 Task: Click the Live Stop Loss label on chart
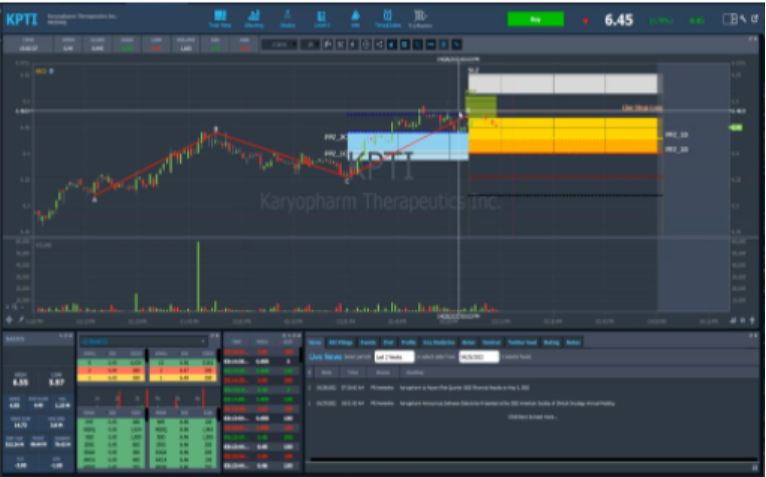tap(642, 108)
